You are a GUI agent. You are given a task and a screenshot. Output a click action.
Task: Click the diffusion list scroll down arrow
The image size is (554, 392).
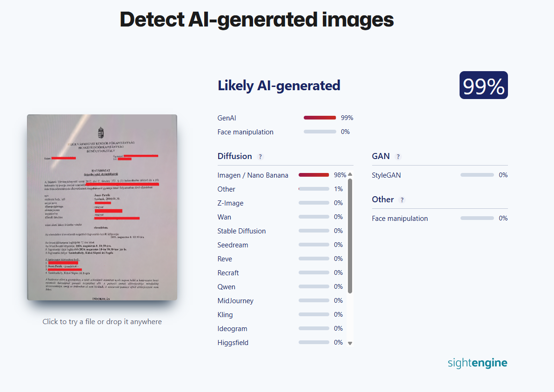tap(350, 343)
